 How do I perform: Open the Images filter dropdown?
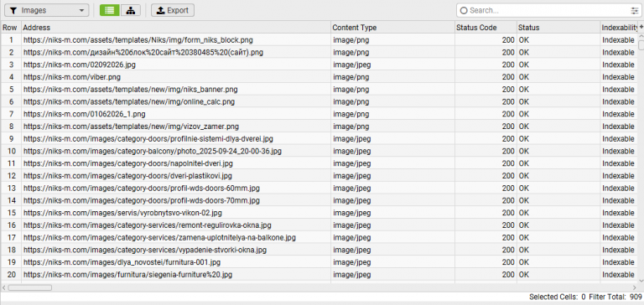click(46, 10)
